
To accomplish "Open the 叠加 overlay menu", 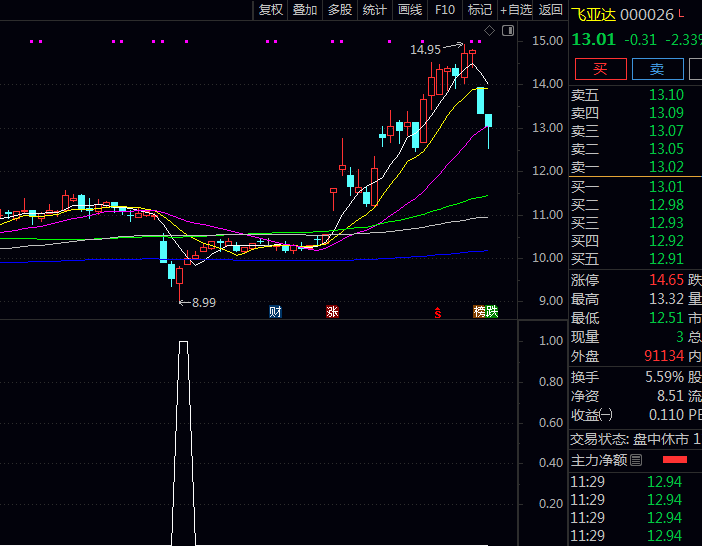I will tap(305, 10).
